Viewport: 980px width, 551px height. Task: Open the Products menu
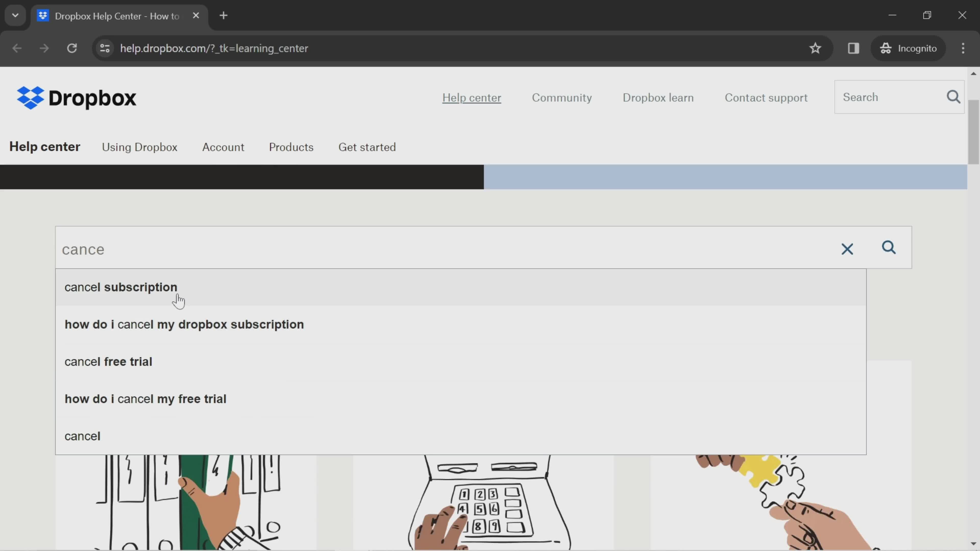(x=291, y=147)
